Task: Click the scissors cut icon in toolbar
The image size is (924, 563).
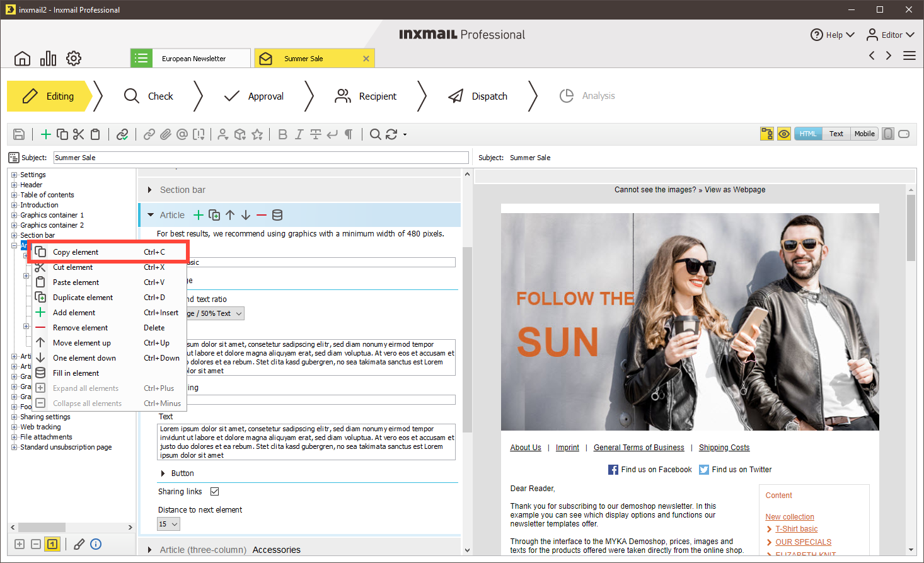Action: point(79,134)
